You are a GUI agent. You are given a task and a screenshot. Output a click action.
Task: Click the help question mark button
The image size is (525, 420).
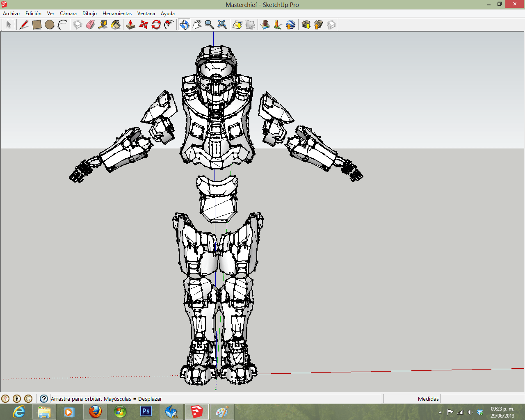(x=44, y=399)
